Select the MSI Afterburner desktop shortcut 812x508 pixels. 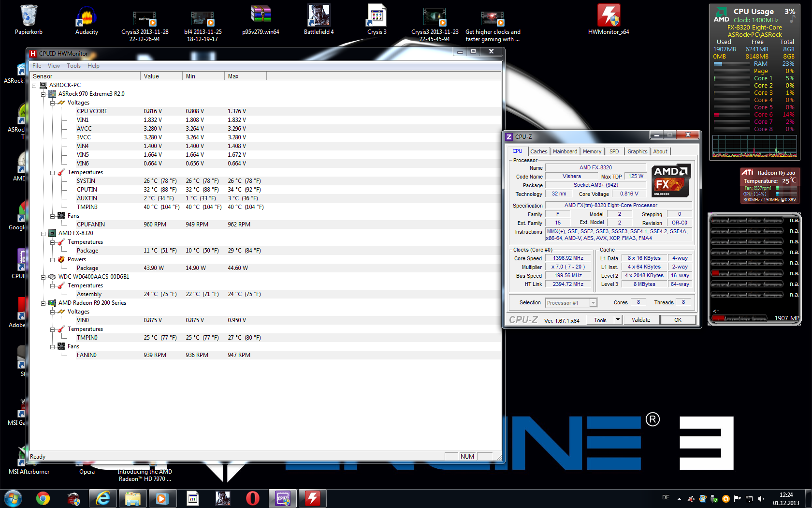(x=29, y=460)
